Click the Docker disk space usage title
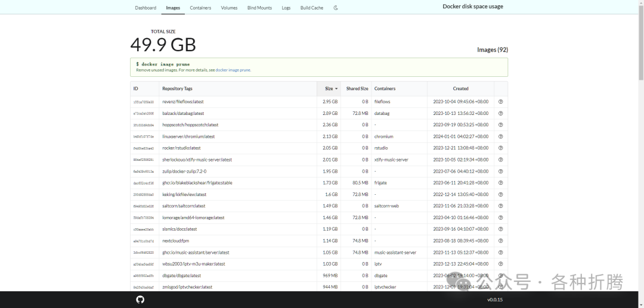 (x=473, y=7)
